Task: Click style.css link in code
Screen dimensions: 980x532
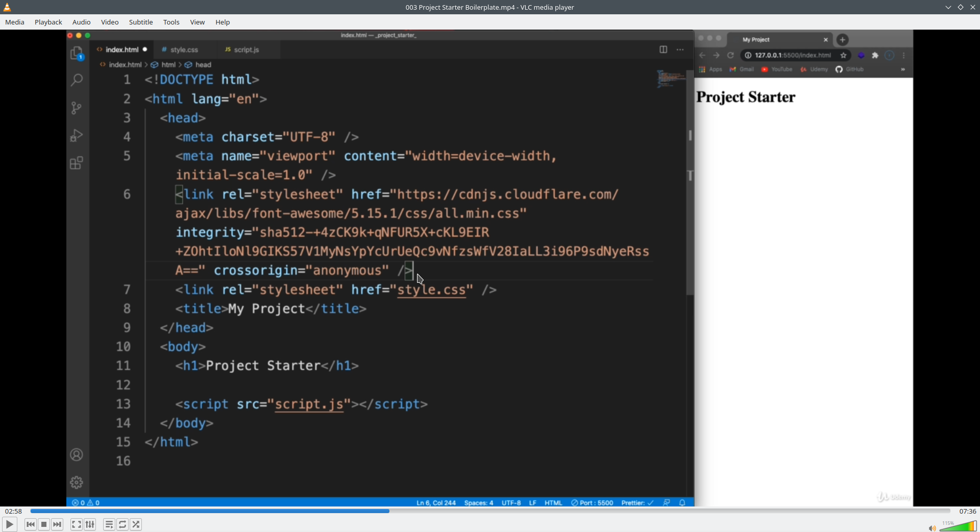Action: click(x=432, y=289)
